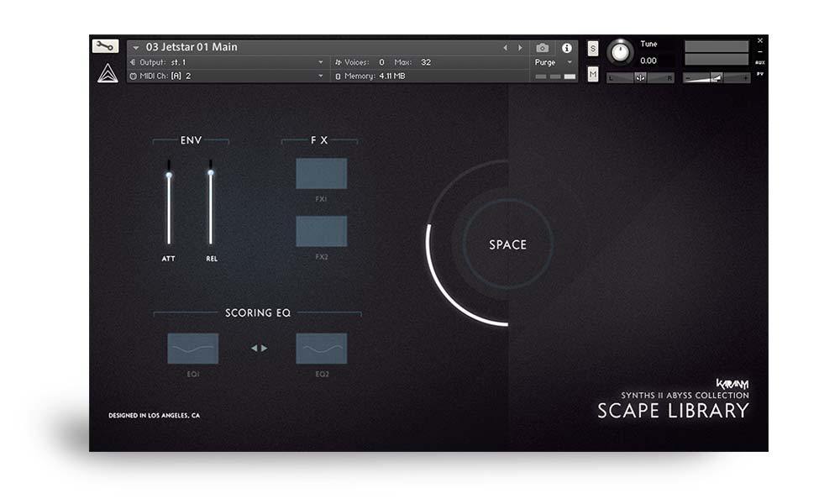840x504 pixels.
Task: Open the Purge dropdown menu
Action: coord(550,63)
